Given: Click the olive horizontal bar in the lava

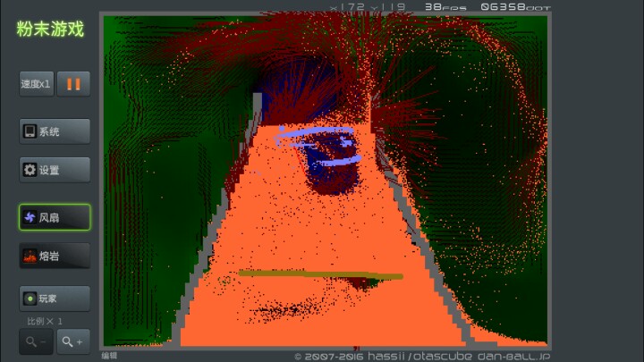Looking at the screenshot, I should (x=321, y=275).
